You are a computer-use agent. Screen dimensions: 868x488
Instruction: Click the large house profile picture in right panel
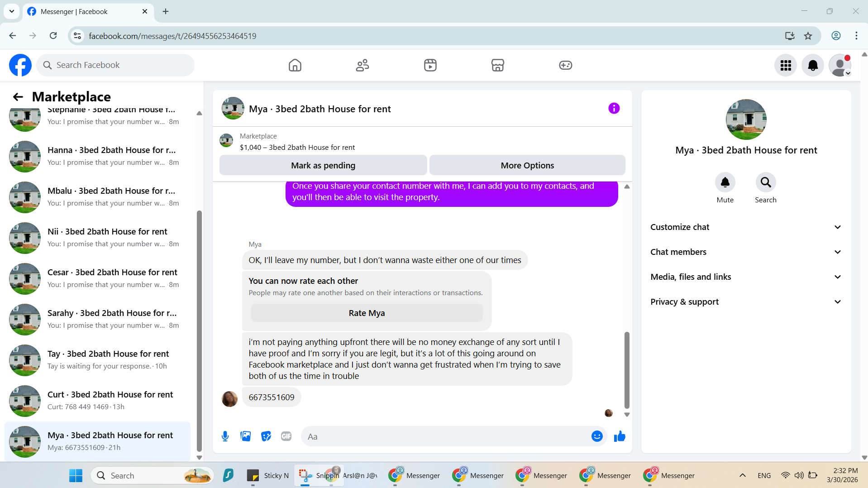pos(746,120)
